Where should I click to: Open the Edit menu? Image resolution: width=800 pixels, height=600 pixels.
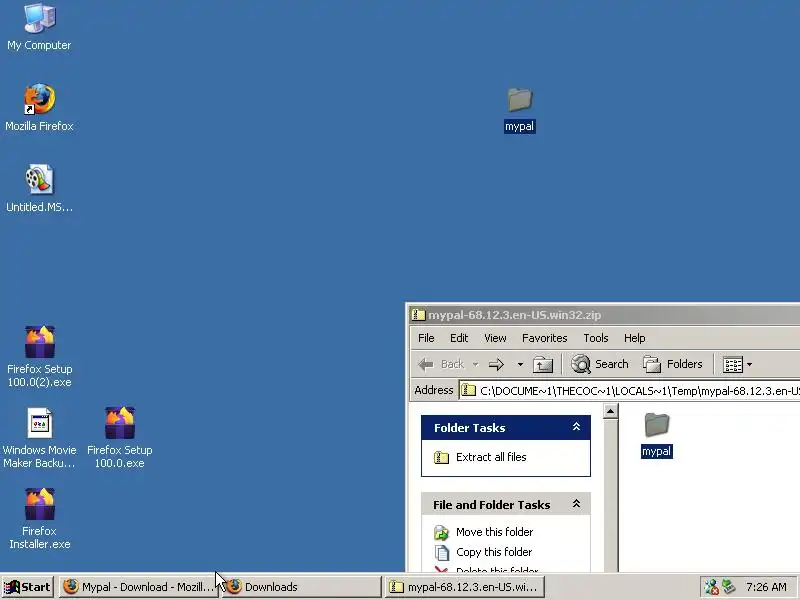(459, 338)
